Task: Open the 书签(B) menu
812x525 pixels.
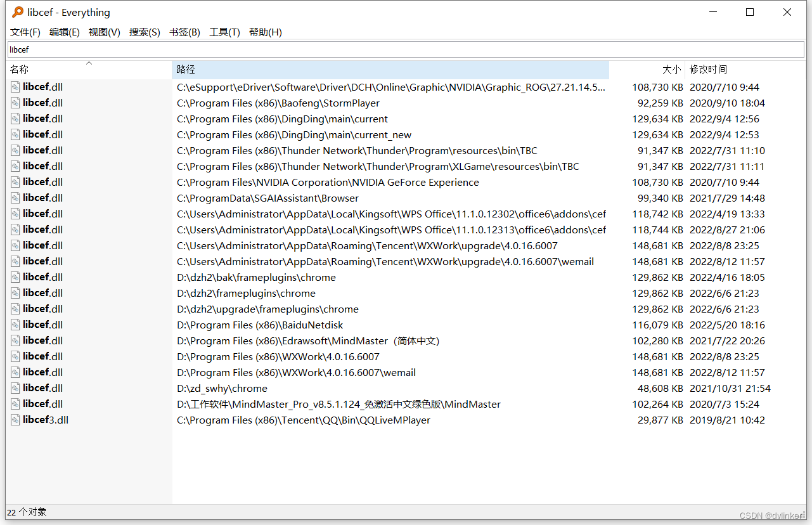Action: tap(184, 32)
